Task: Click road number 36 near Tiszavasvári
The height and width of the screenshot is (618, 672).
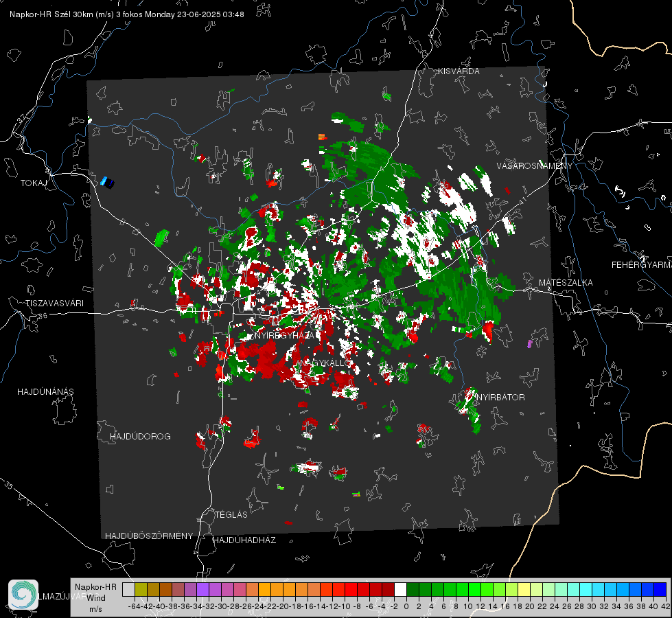Action: coord(43,316)
